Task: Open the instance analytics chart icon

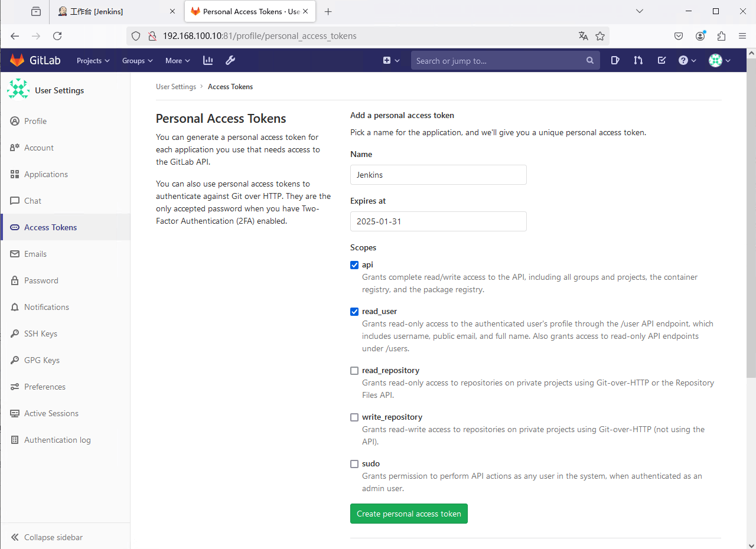Action: coord(208,60)
